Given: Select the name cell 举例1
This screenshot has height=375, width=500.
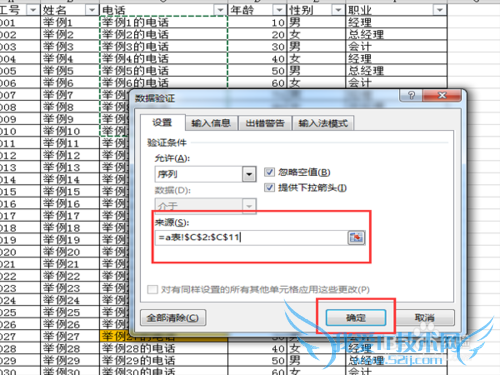Looking at the screenshot, I should click(70, 22).
